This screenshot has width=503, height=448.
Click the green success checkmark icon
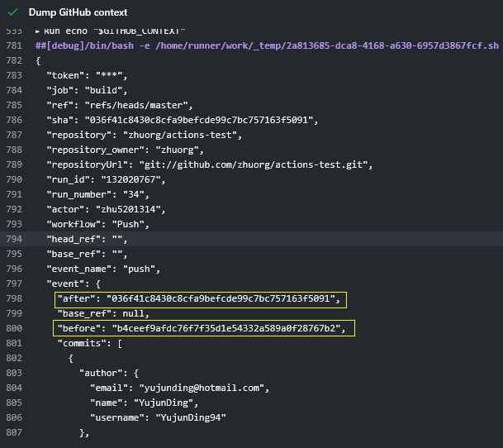click(x=12, y=12)
